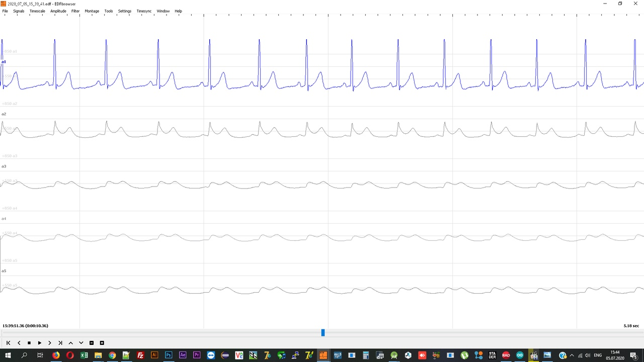Launch Opera from the taskbar
This screenshot has height=362, width=644.
tap(70, 355)
